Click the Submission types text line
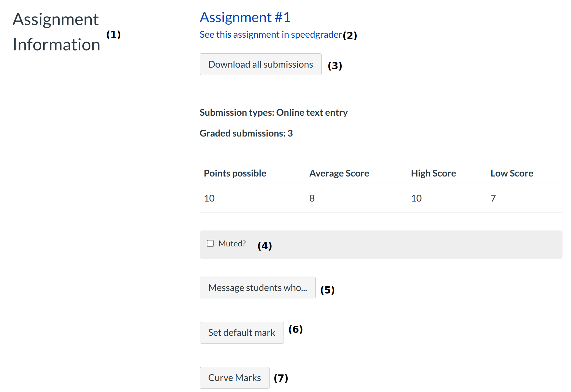 click(x=273, y=112)
